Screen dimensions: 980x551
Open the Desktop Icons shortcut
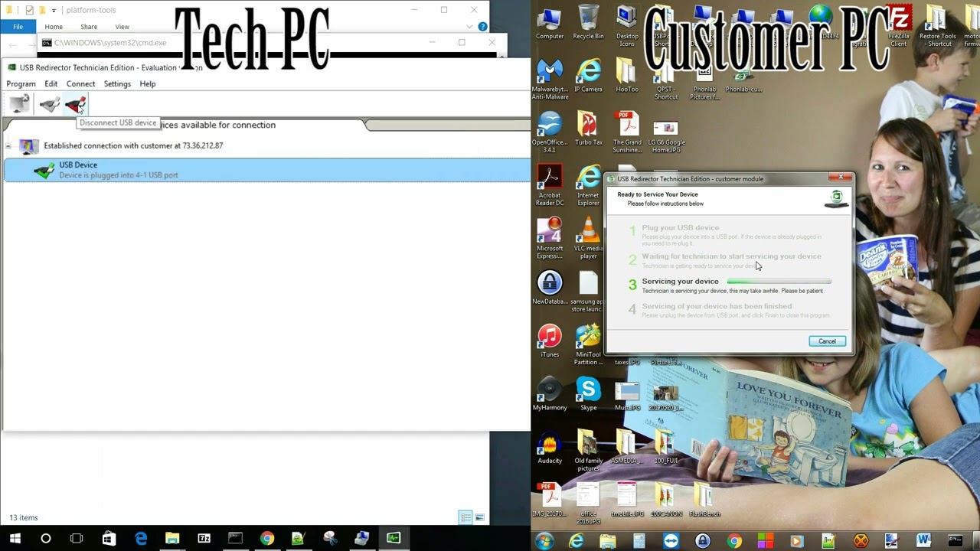pos(627,26)
